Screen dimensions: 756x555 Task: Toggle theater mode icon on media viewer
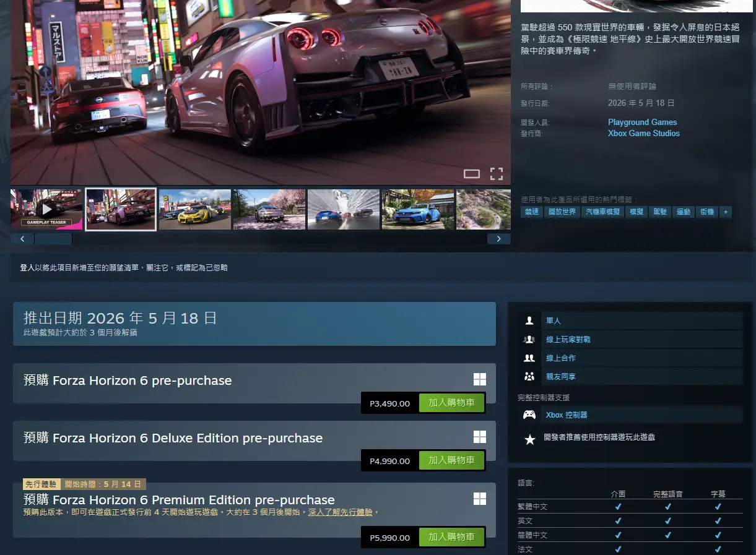tap(472, 174)
